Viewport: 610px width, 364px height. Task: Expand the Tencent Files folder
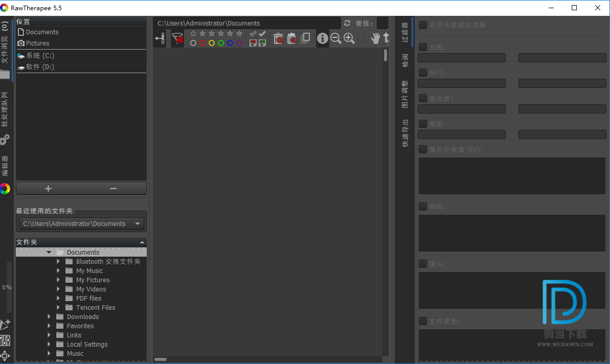[x=58, y=307]
